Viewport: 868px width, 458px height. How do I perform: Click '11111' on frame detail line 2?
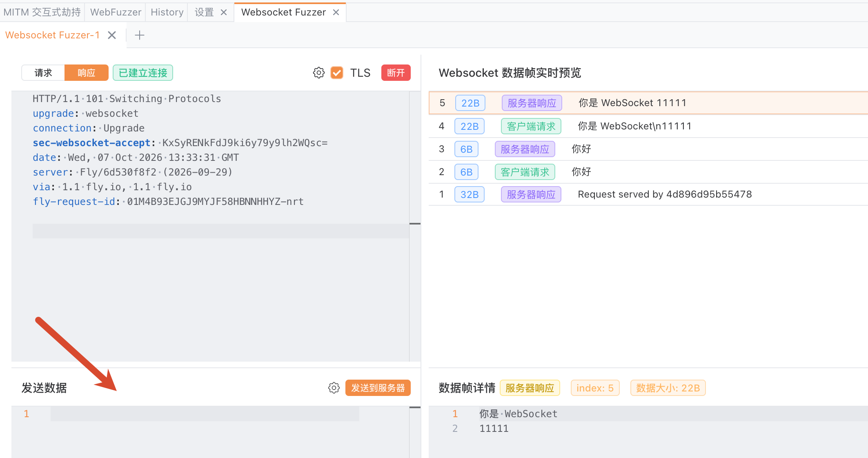(x=494, y=429)
